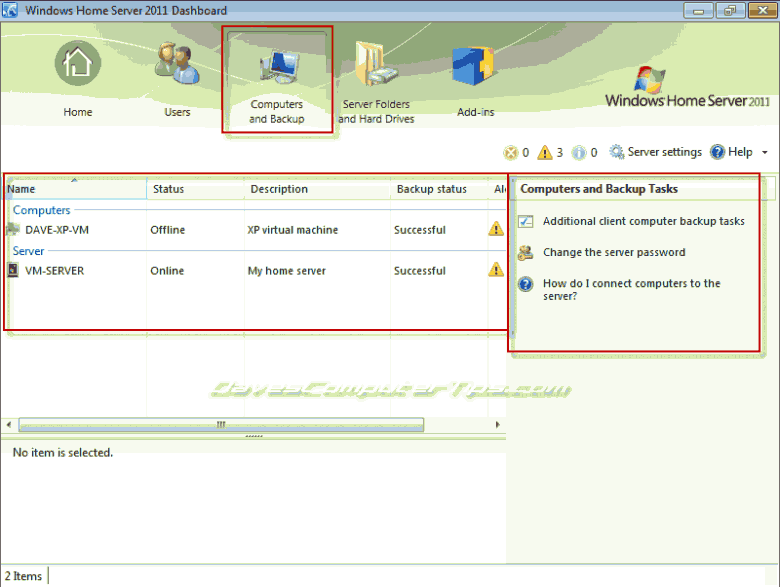Viewport: 780px width, 587px height.
Task: Click the Help question mark icon
Action: pyautogui.click(x=717, y=152)
